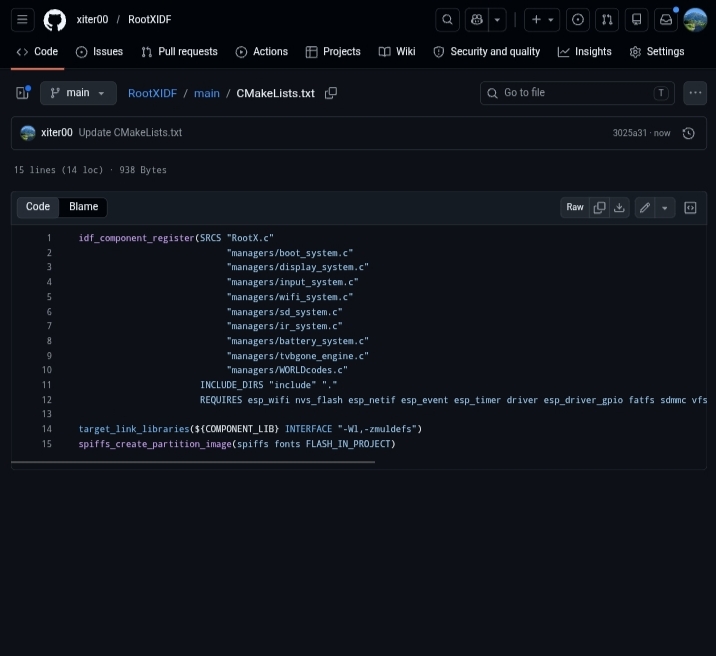This screenshot has height=656, width=716.
Task: Open the notifications inbox
Action: [x=666, y=20]
